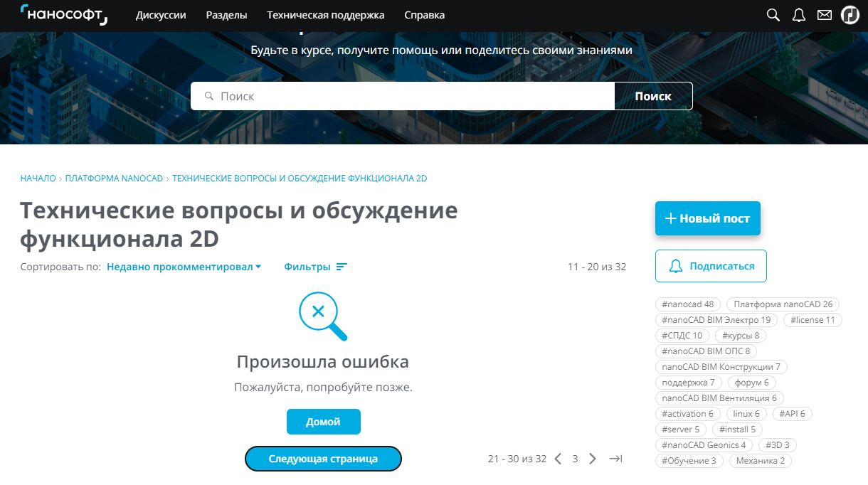868x485 pixels.
Task: Go to НАЧАЛО breadcrumb
Action: click(x=38, y=178)
